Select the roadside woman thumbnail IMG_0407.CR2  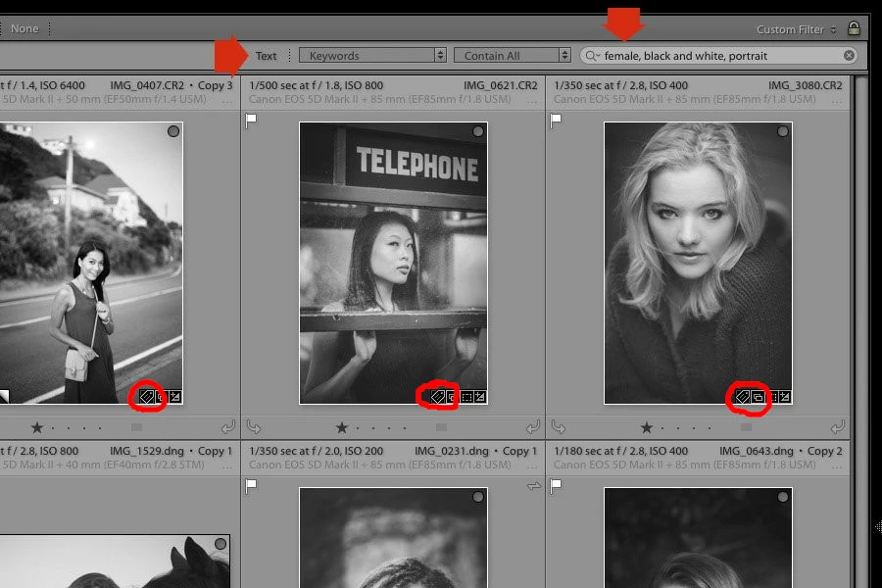click(x=91, y=263)
